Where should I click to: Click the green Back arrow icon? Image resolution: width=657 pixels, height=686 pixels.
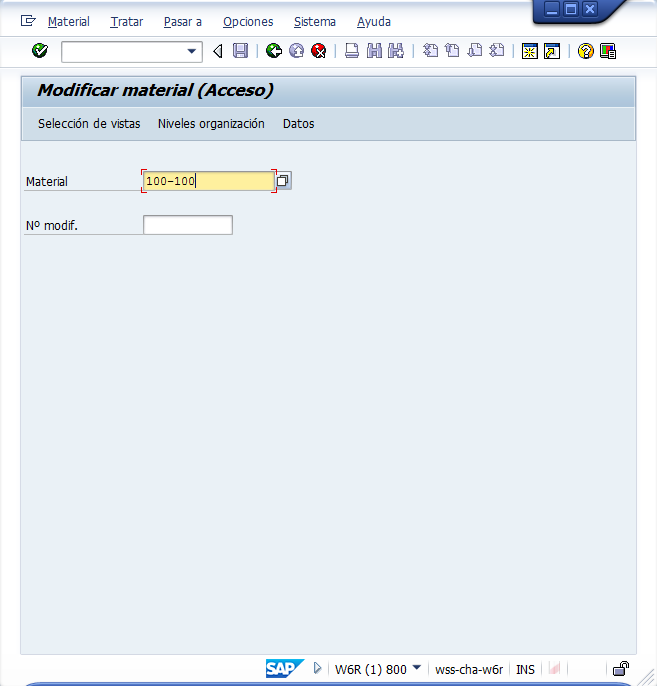click(274, 51)
